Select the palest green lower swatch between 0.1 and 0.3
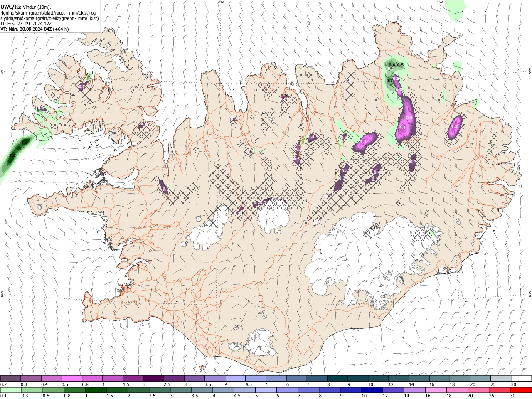Image resolution: width=532 pixels, height=399 pixels. pos(11,390)
